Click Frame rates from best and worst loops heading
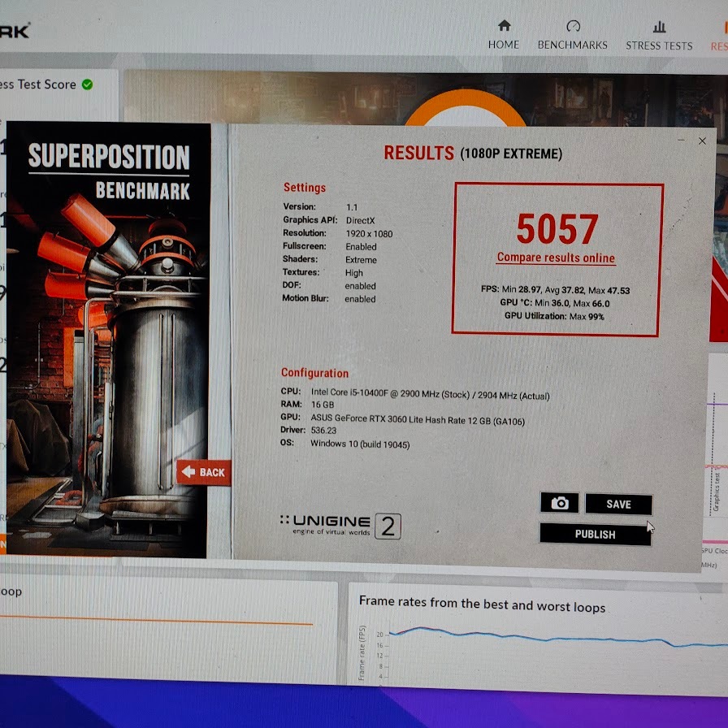This screenshot has width=728, height=728. click(x=482, y=604)
